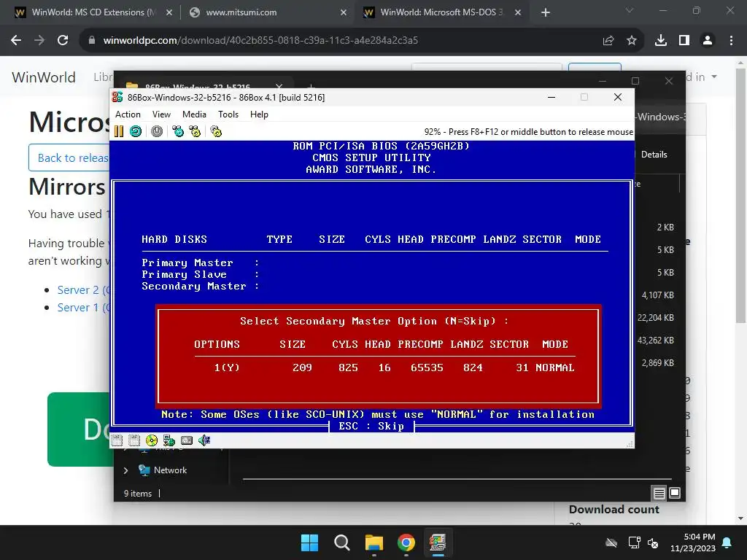Open Google Chrome from the taskbar
Viewport: 747px width, 560px height.
[x=406, y=542]
